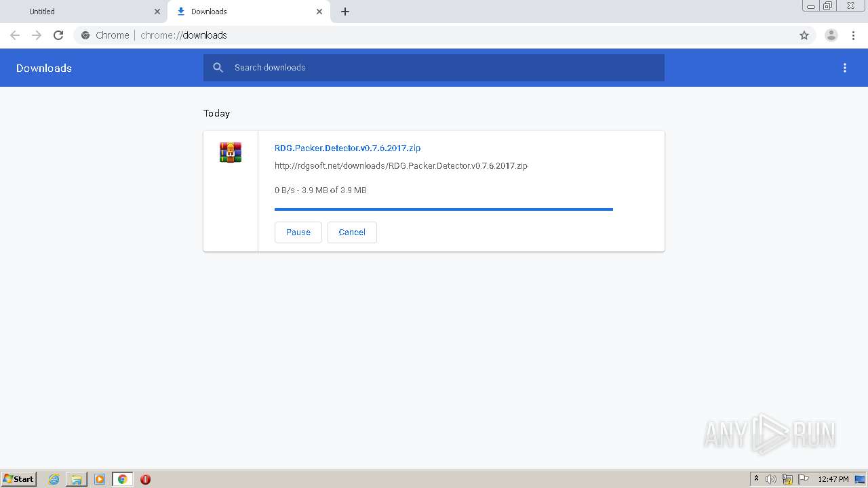Click the network tray icon
Viewport: 868px width, 488px height.
pos(787,479)
